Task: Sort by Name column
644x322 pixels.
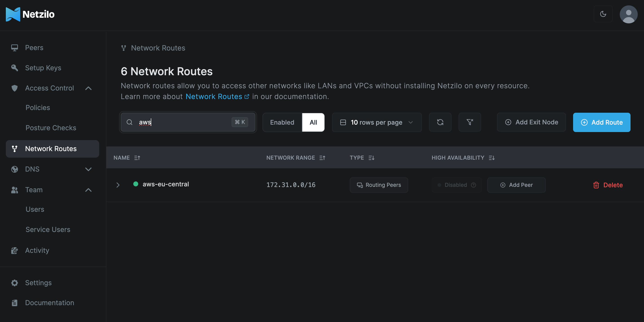Action: (x=137, y=158)
